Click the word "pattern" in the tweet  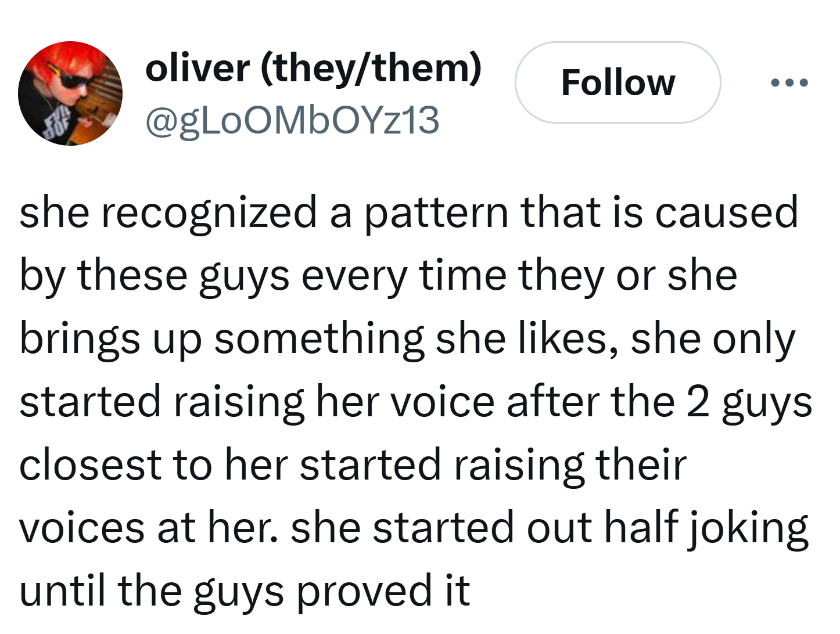[437, 212]
